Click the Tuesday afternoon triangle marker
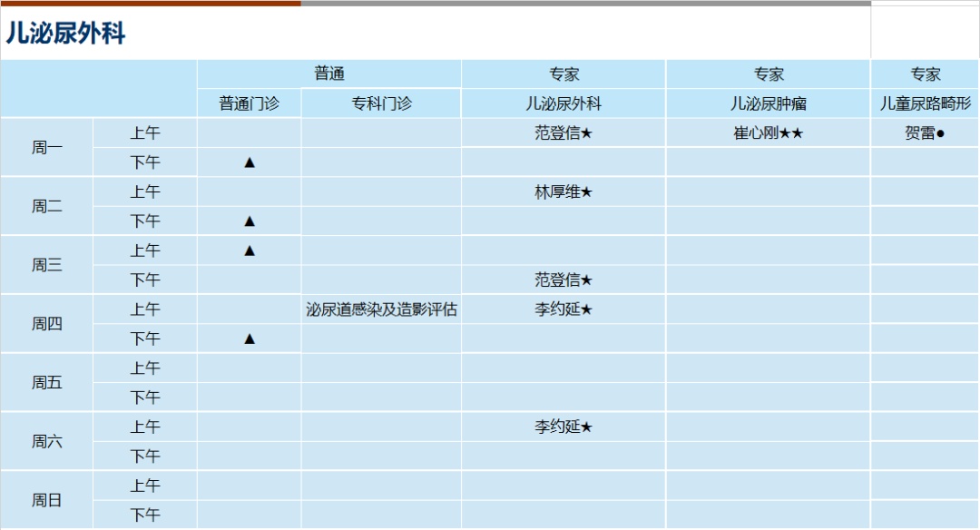Image resolution: width=980 pixels, height=530 pixels. pyautogui.click(x=250, y=221)
